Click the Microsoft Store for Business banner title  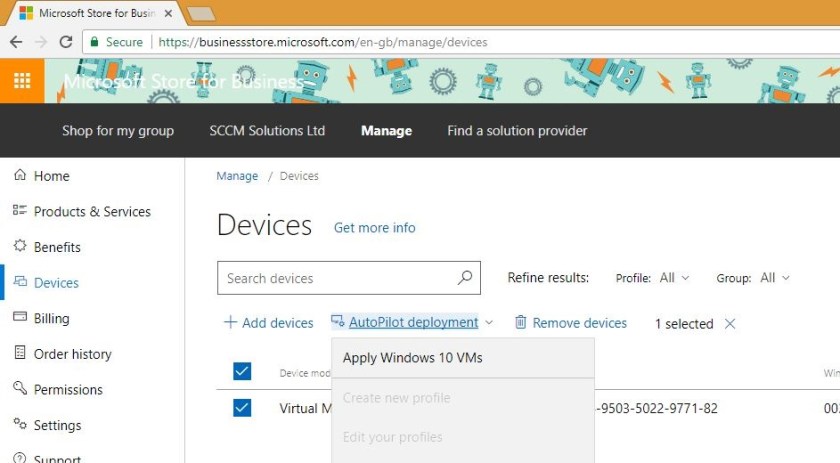click(x=183, y=81)
